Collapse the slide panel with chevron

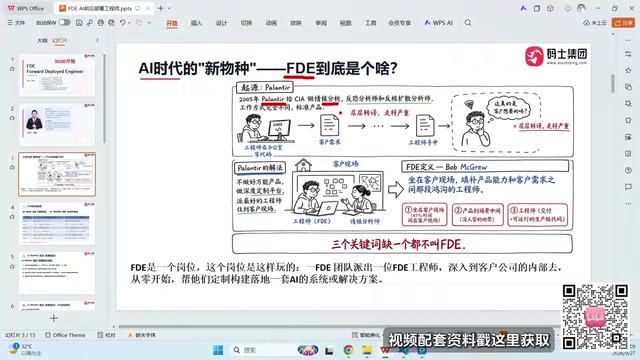98,40
